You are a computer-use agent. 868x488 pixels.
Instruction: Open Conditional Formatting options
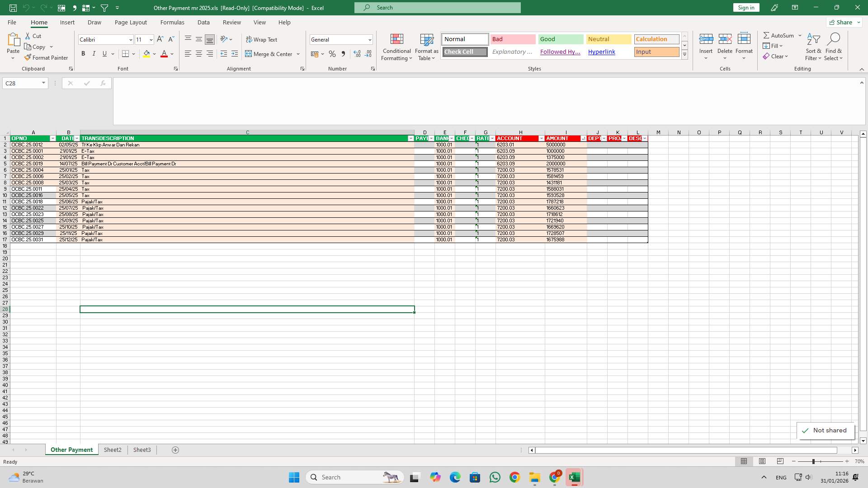(x=396, y=47)
